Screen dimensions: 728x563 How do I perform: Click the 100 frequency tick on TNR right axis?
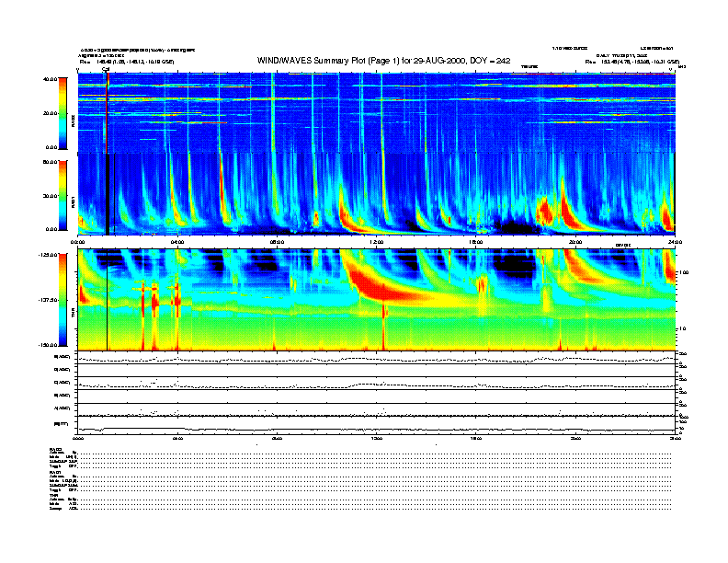(683, 272)
